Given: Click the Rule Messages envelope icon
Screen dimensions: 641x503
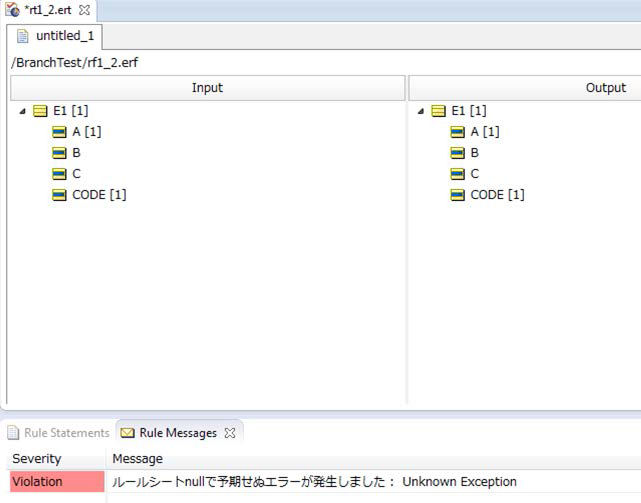Looking at the screenshot, I should click(x=128, y=433).
